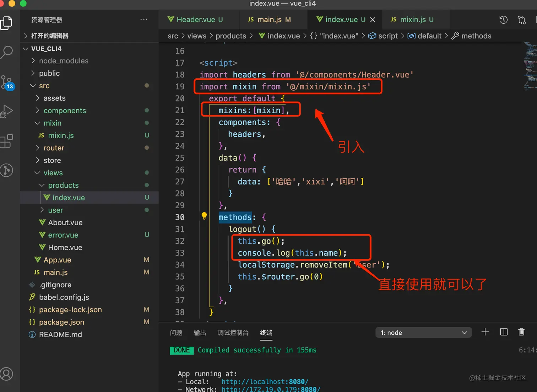
Task: Open the terminal selector dropdown '1: node'
Action: (x=423, y=333)
